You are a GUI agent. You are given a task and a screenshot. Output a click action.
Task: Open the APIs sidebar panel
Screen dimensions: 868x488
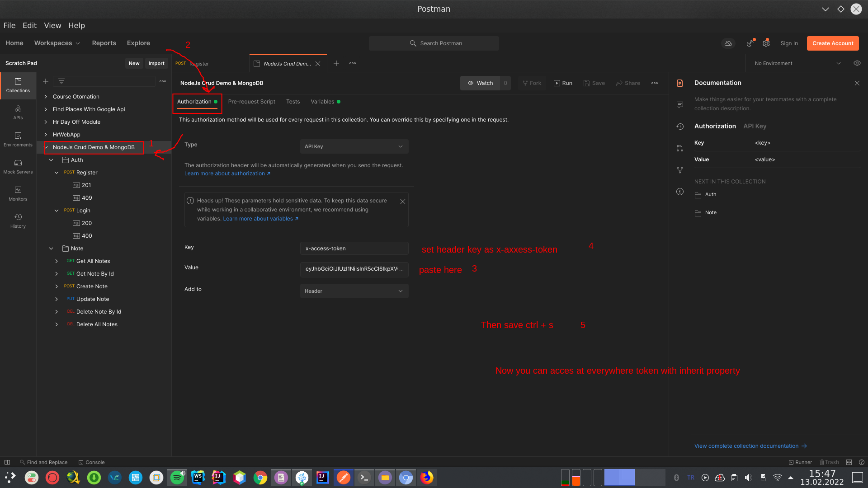click(18, 112)
